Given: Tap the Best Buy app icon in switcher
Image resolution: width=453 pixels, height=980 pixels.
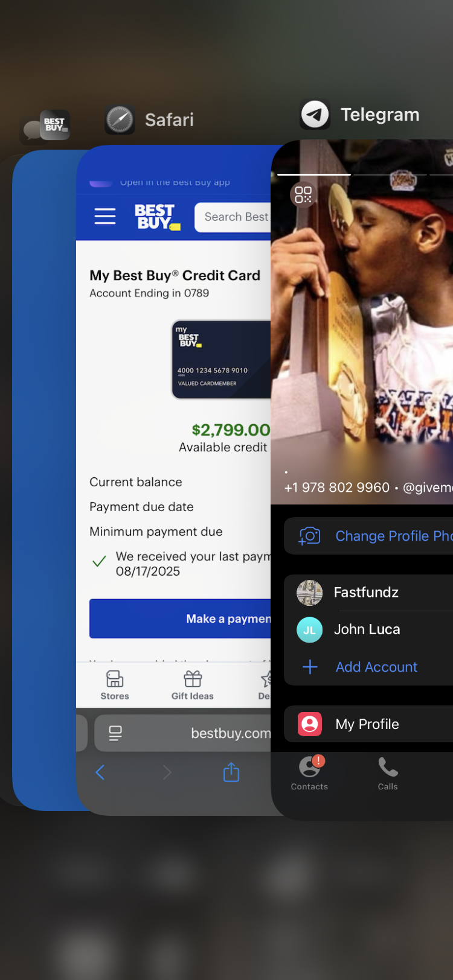Looking at the screenshot, I should pyautogui.click(x=55, y=125).
